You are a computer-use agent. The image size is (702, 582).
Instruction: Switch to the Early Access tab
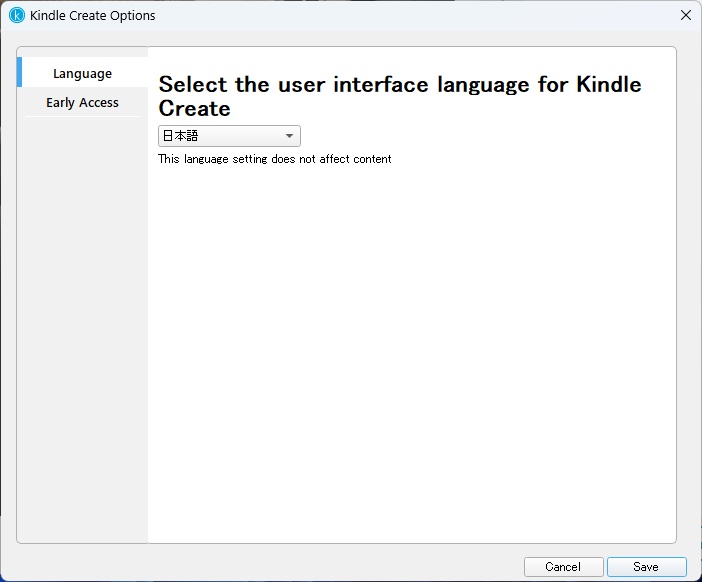pyautogui.click(x=83, y=103)
